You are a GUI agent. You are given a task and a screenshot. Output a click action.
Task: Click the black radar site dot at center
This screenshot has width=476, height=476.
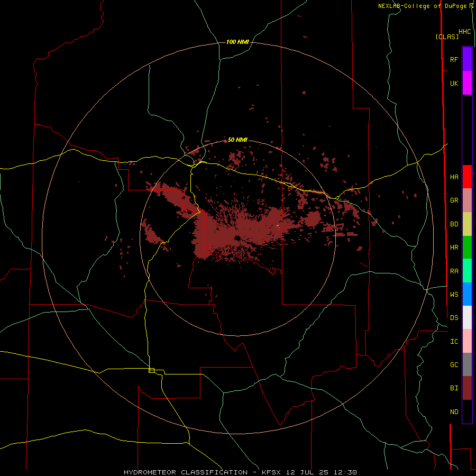[237, 238]
